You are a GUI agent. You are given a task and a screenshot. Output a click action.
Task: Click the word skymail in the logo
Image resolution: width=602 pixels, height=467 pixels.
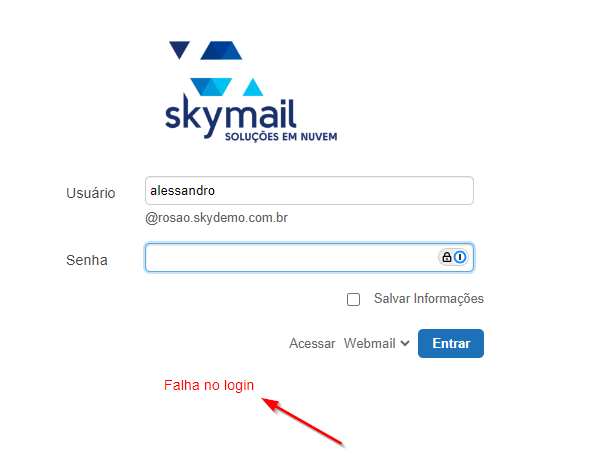[x=230, y=115]
